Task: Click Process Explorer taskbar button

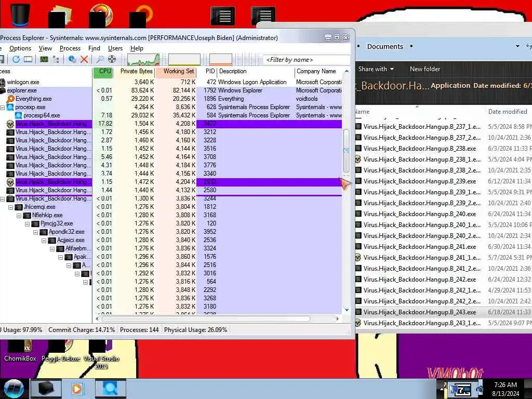Action: [x=110, y=389]
